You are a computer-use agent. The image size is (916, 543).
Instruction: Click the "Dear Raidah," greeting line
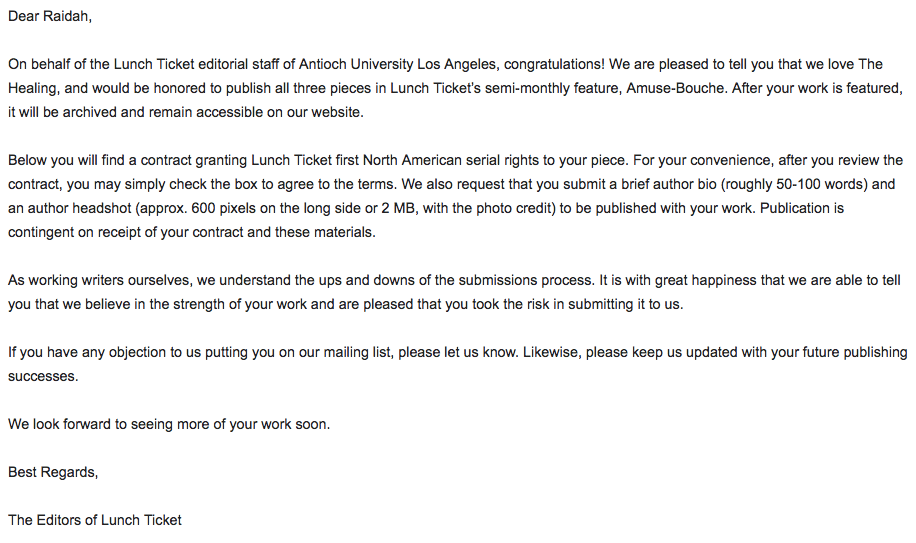(x=50, y=16)
